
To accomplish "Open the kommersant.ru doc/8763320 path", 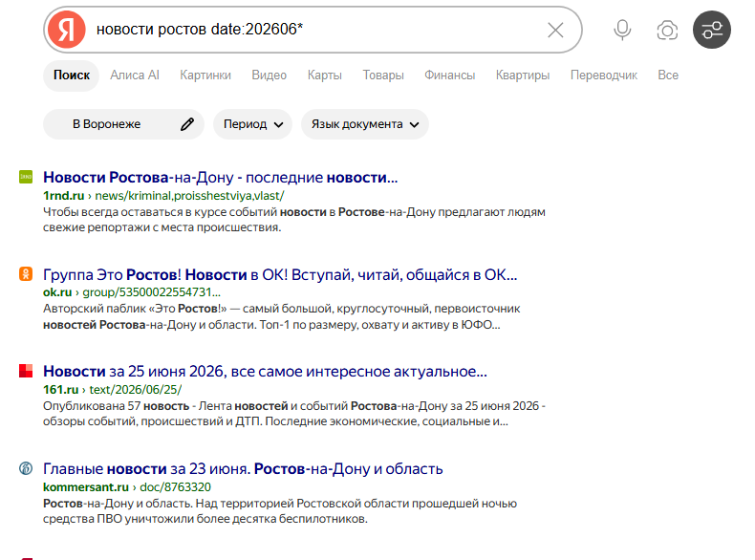I will (x=175, y=486).
